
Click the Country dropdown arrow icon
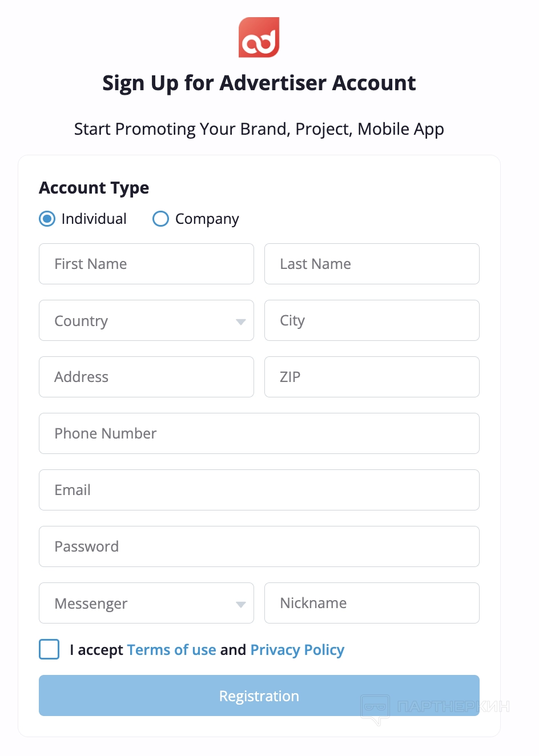241,322
